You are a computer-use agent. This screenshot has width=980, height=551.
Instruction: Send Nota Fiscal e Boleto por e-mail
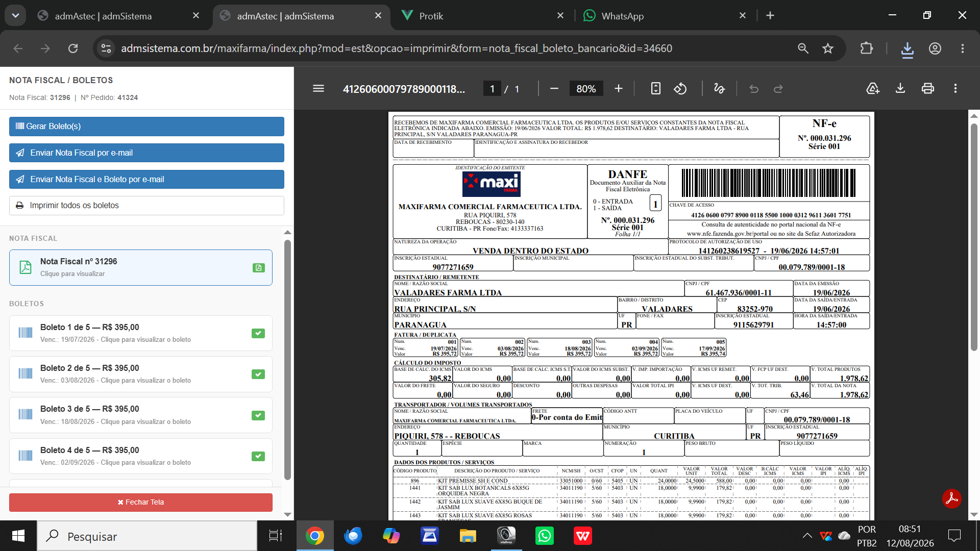click(x=146, y=180)
